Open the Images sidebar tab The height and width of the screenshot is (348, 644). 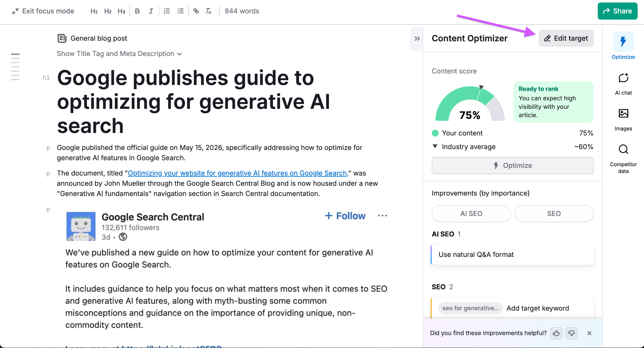pos(623,120)
